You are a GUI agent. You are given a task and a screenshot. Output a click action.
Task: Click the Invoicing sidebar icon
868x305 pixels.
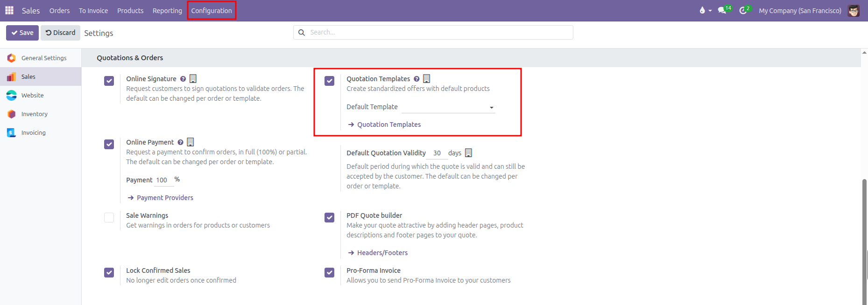click(12, 132)
